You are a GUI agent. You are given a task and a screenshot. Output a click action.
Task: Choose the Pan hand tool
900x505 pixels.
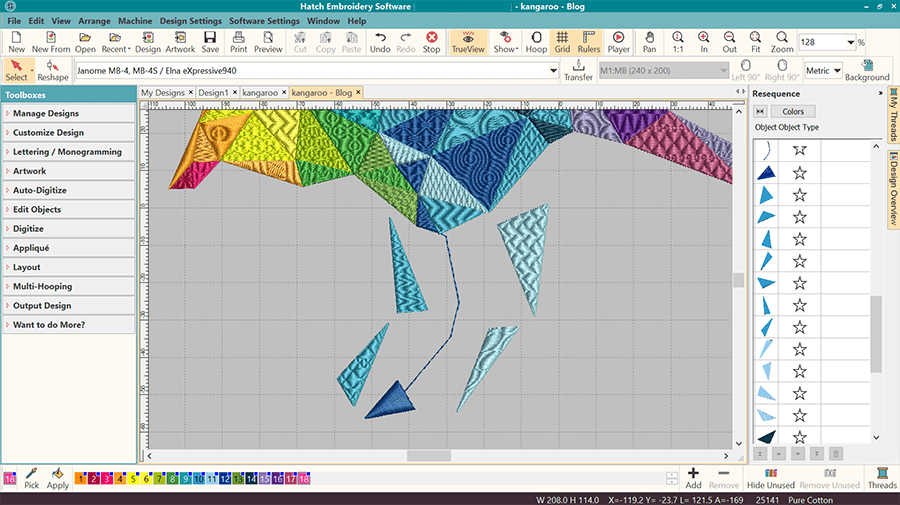[x=650, y=41]
